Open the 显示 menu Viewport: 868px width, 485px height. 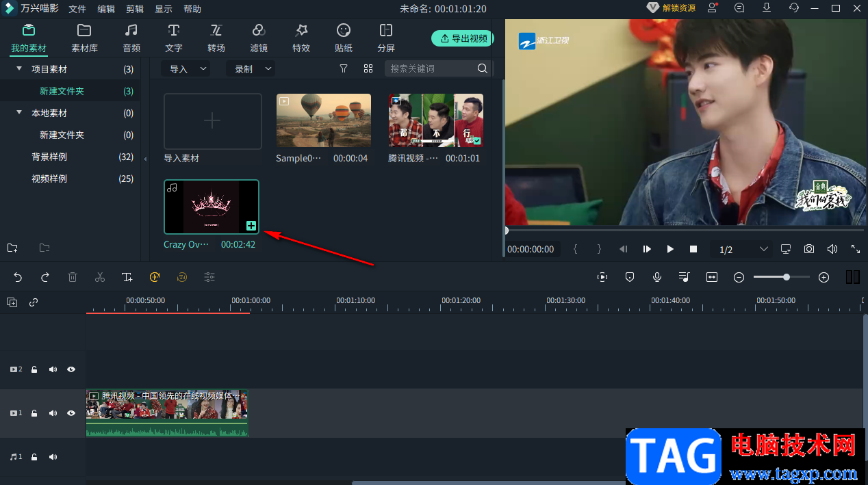164,9
